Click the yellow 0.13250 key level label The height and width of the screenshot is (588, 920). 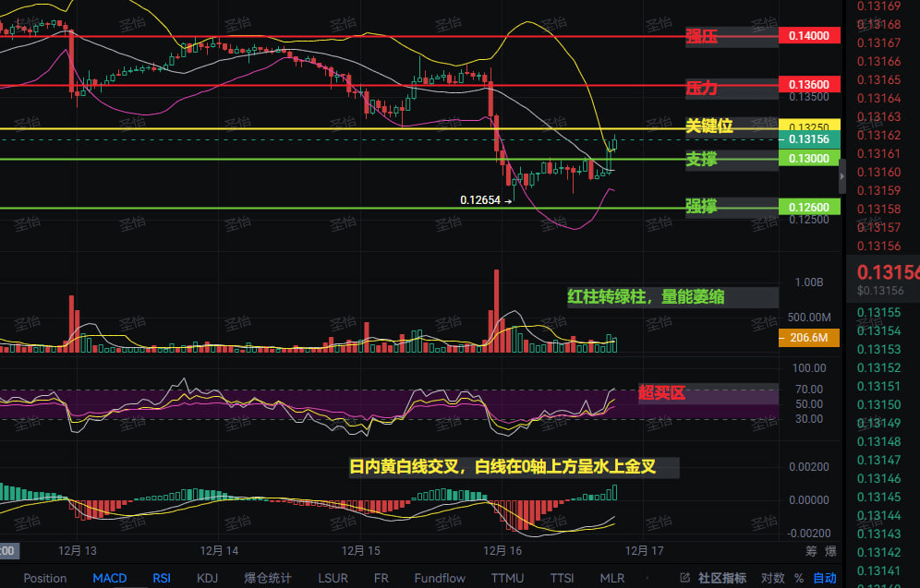click(809, 125)
